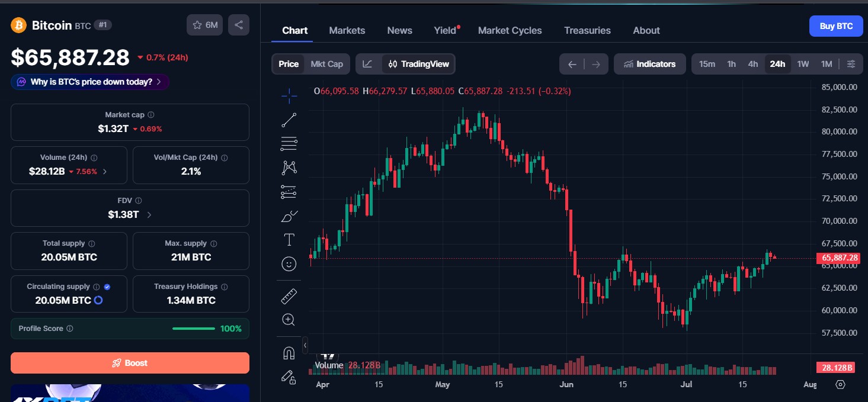Switch chart to Mkt Cap
The image size is (868, 402).
327,64
